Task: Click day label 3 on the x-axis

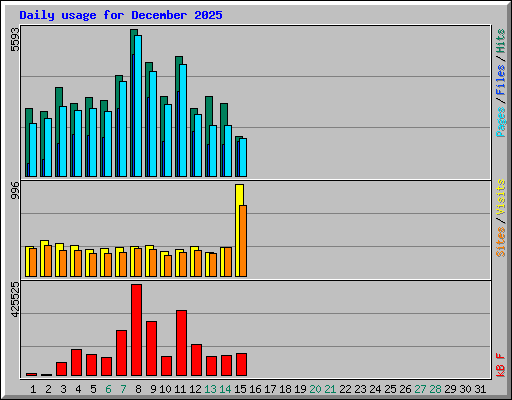Action: point(63,389)
